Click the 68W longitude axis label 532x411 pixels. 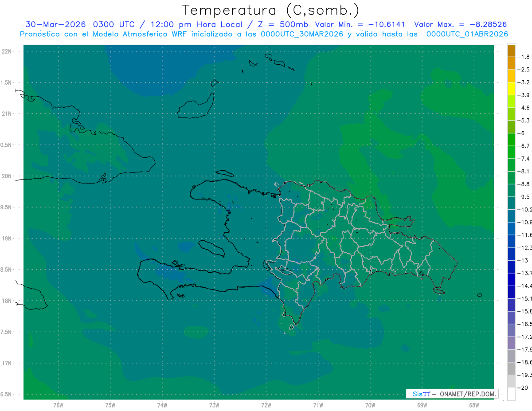473,405
